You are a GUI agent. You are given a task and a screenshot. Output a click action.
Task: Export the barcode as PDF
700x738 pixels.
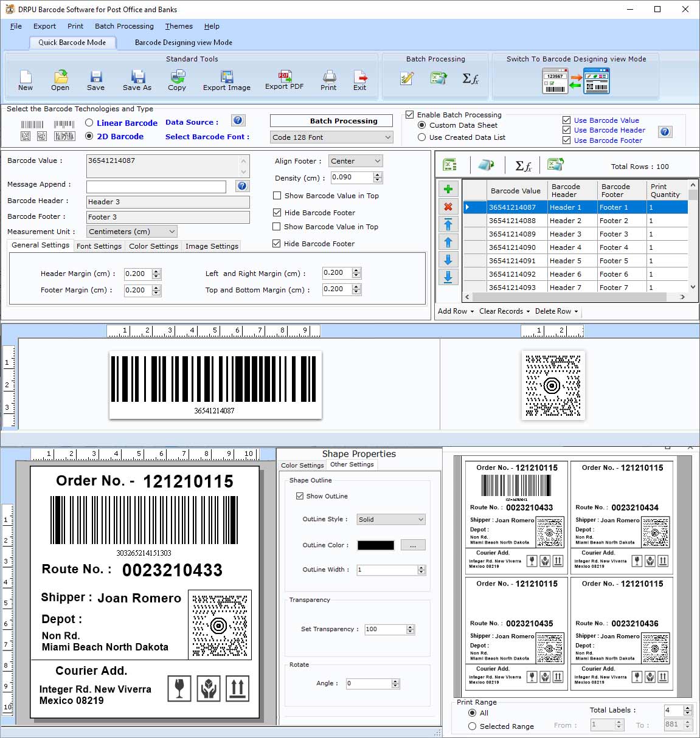[x=283, y=80]
